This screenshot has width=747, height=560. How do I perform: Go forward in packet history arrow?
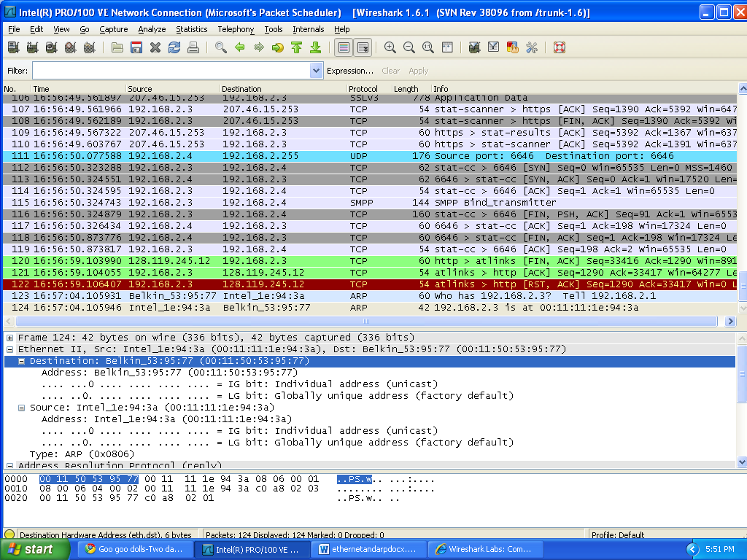click(x=259, y=47)
